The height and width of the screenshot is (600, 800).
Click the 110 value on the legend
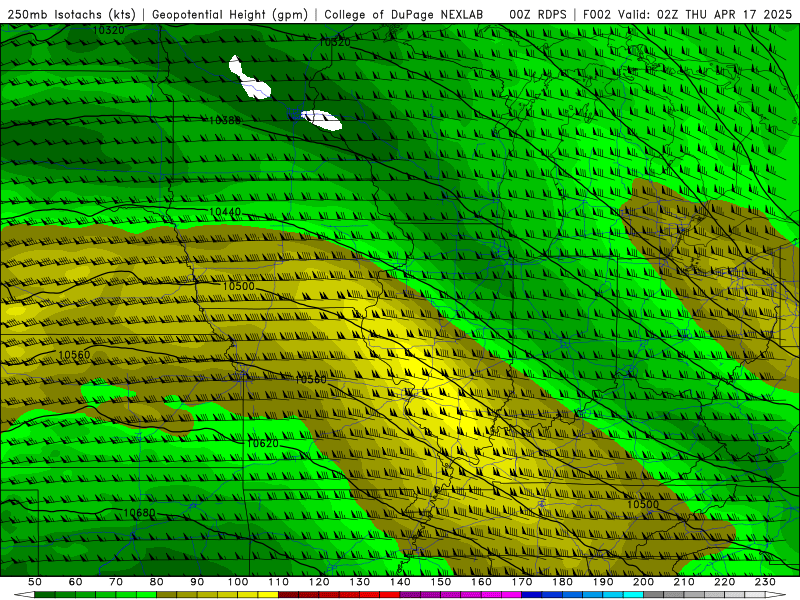[x=279, y=582]
